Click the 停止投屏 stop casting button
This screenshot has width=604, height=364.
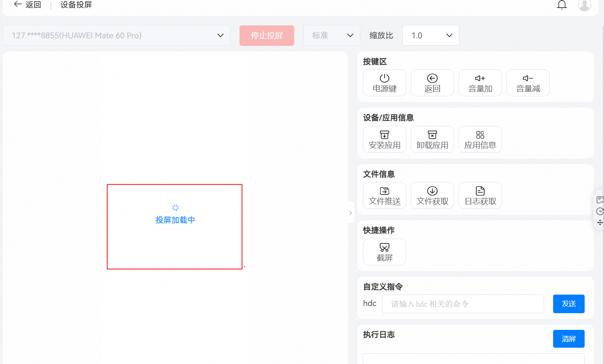pos(267,36)
